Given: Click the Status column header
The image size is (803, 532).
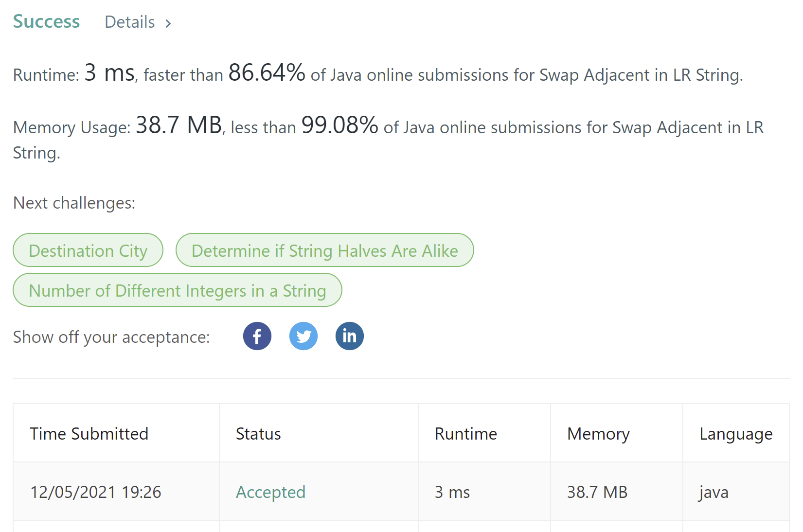Looking at the screenshot, I should (258, 433).
